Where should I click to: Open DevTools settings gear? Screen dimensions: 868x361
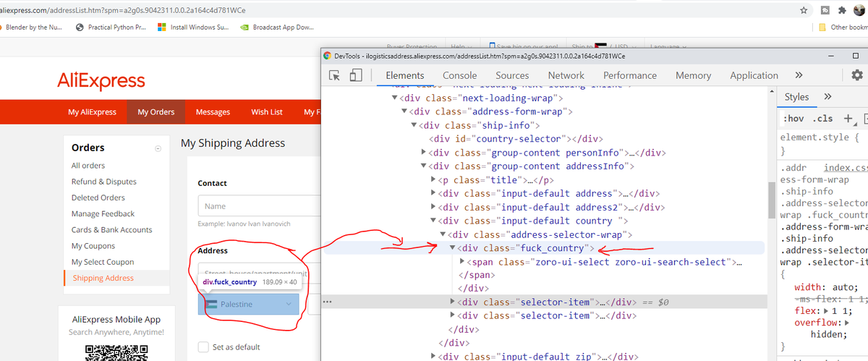(x=857, y=75)
